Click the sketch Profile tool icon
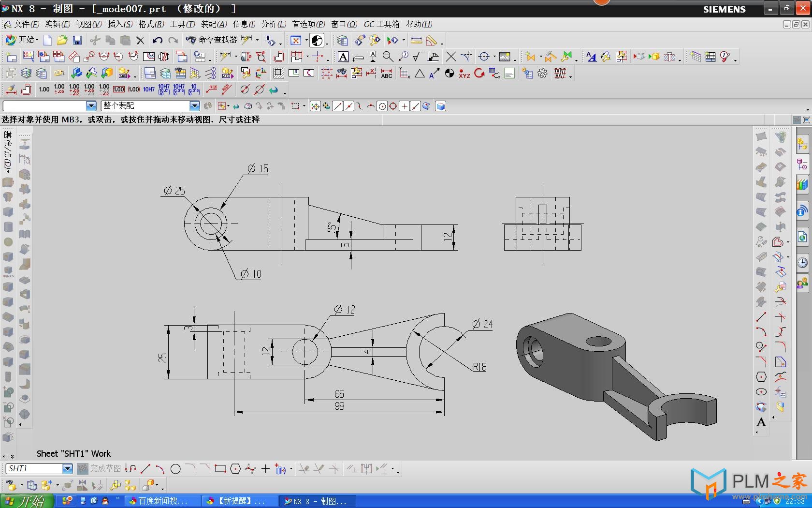Viewport: 812px width, 508px height. point(130,469)
